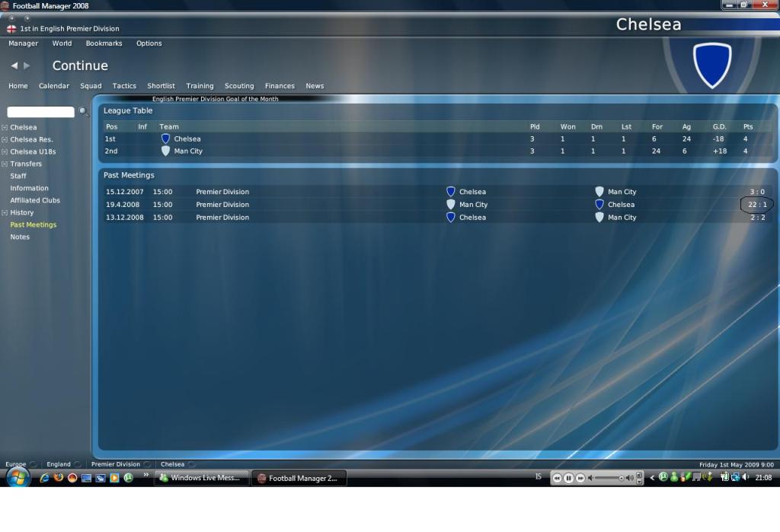Open the Windows Start orb
The height and width of the screenshot is (532, 780).
(x=18, y=478)
